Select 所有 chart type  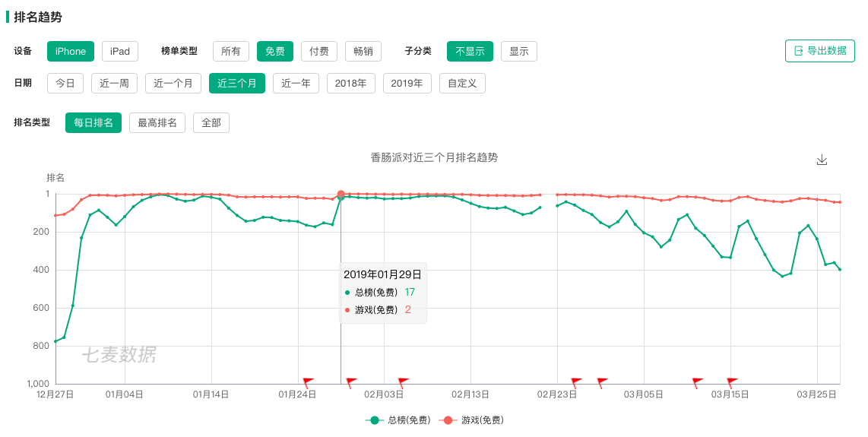coord(231,52)
